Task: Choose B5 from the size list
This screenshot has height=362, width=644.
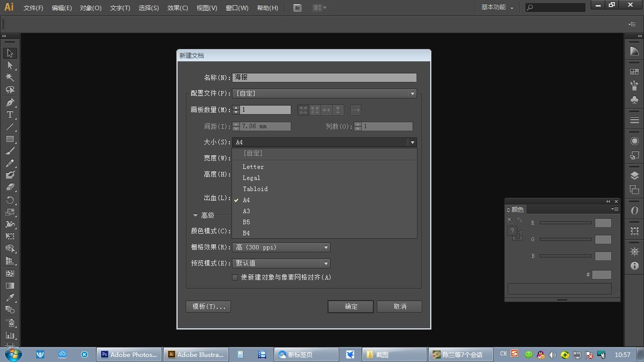Action: pos(324,222)
